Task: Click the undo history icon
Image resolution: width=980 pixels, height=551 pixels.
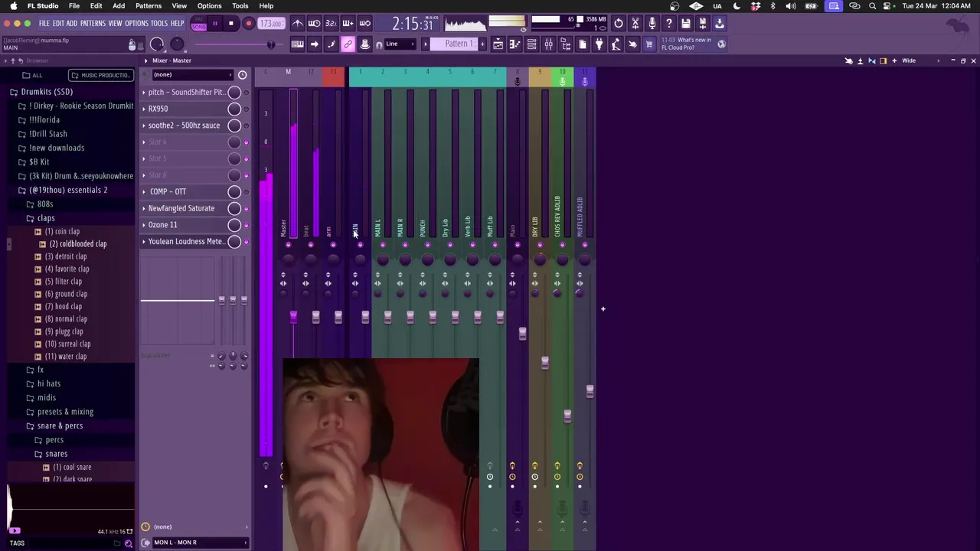Action: pos(619,24)
